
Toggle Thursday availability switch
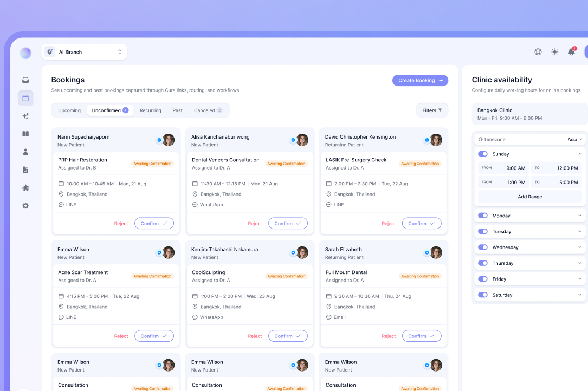coord(483,263)
